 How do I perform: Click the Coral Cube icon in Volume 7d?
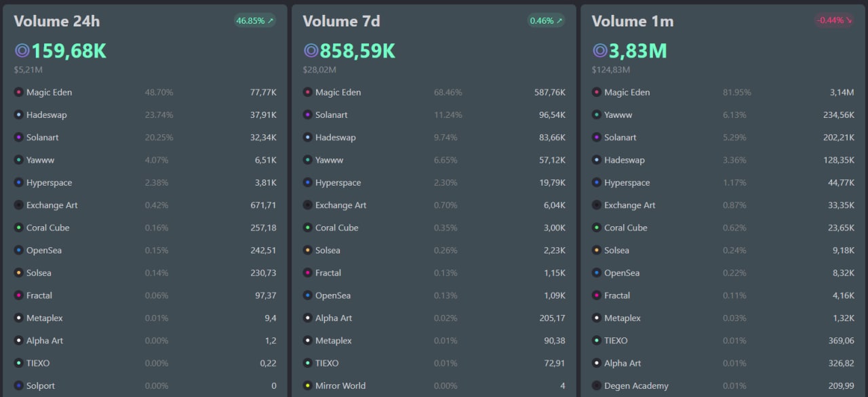click(308, 228)
